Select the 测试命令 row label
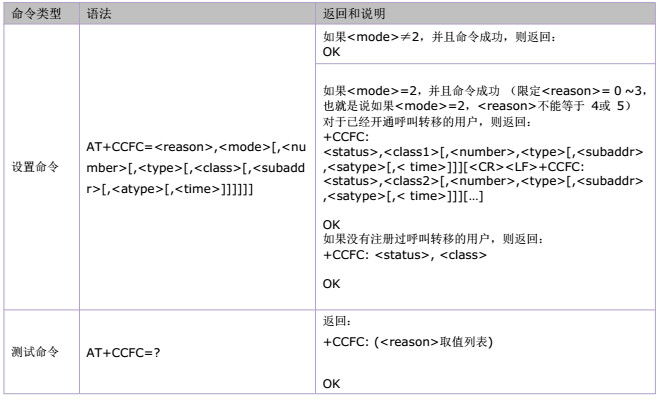The image size is (662, 399). tap(35, 352)
